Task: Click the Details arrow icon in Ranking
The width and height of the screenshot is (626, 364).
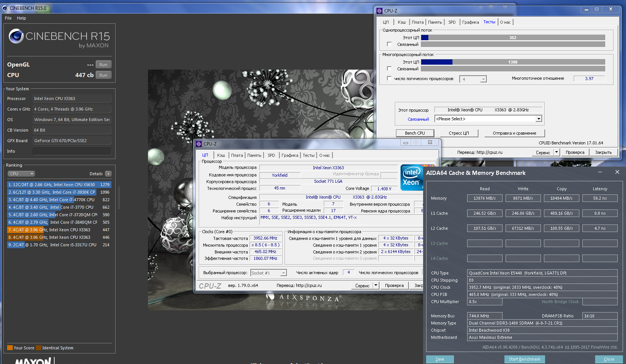Action: 108,174
